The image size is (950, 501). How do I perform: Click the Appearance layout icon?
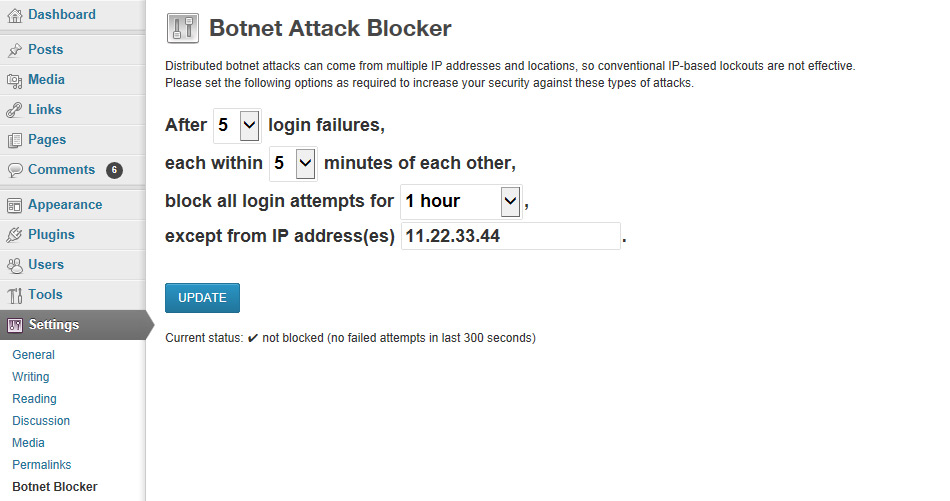[15, 205]
